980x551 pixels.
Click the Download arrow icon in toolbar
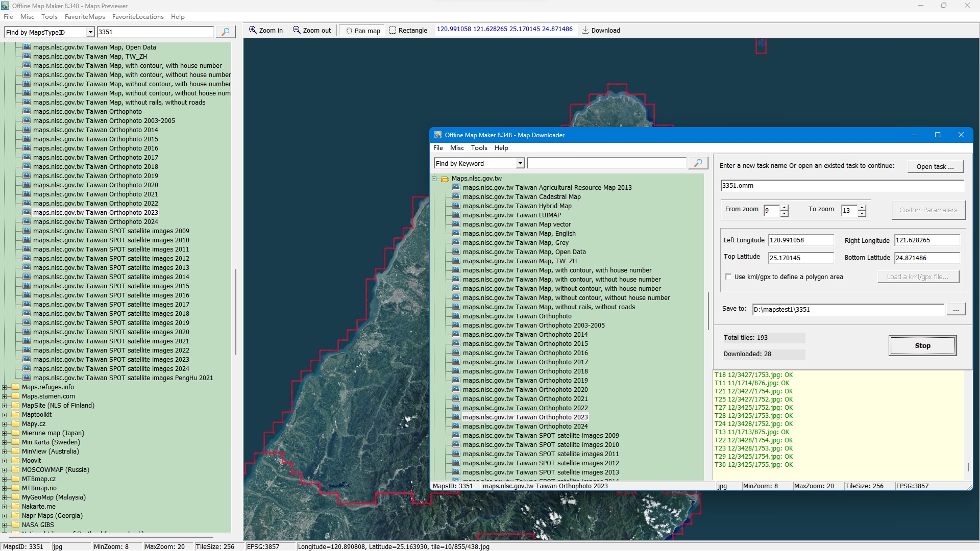[x=585, y=31]
